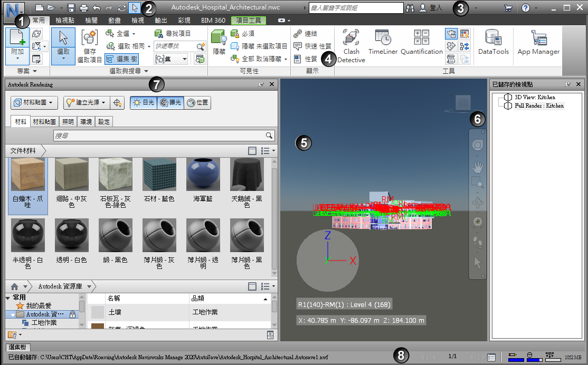This screenshot has width=588, height=365.
Task: Toggle the Autodesk Rendering teapot icon in Tools
Action: [451, 34]
